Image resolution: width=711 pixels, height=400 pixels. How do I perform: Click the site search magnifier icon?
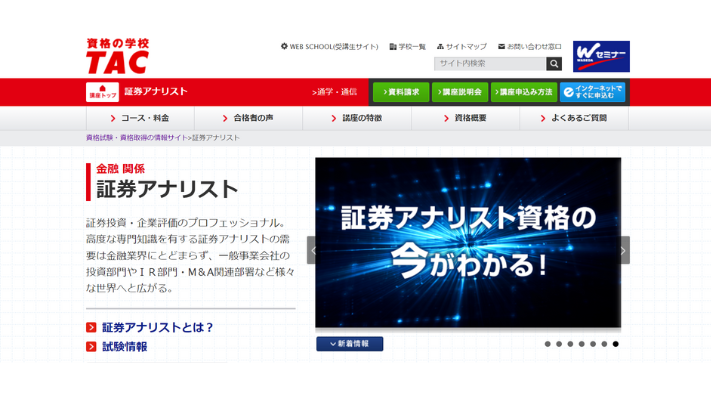click(554, 64)
